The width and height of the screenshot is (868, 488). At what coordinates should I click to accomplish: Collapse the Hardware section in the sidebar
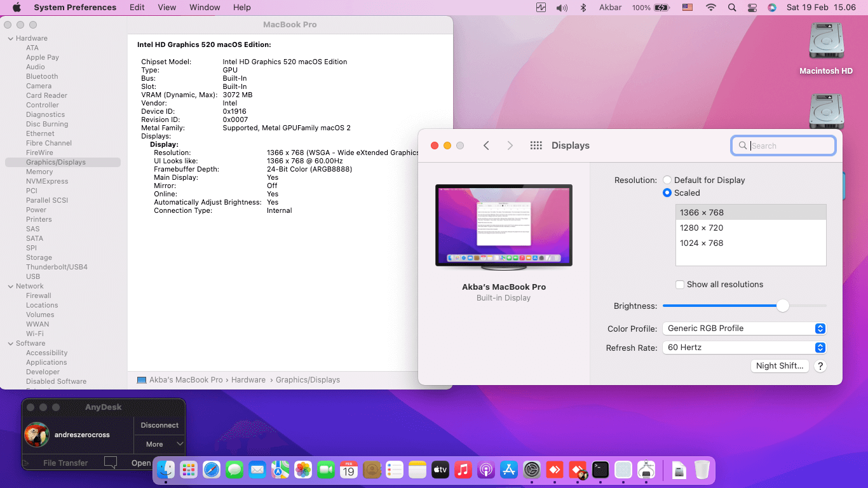click(10, 38)
